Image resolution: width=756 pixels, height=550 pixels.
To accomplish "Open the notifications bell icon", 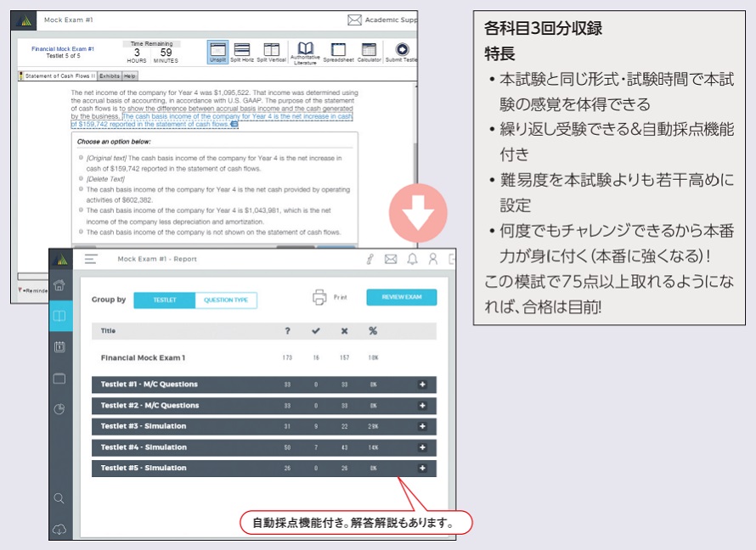I will click(412, 259).
